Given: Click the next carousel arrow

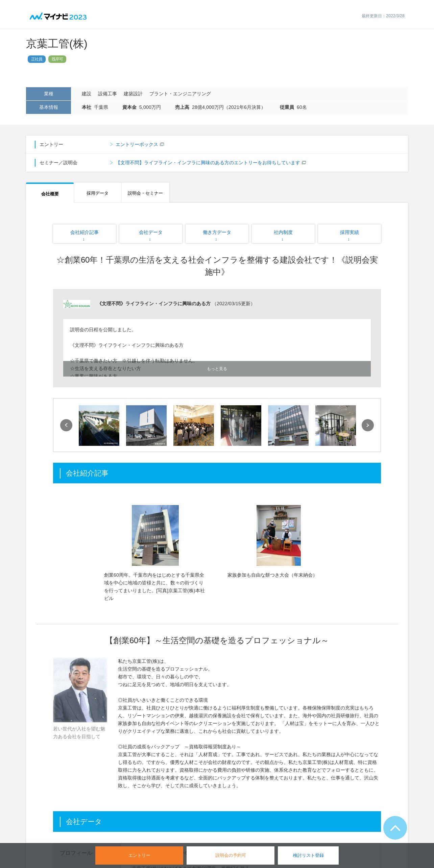Looking at the screenshot, I should [x=368, y=425].
